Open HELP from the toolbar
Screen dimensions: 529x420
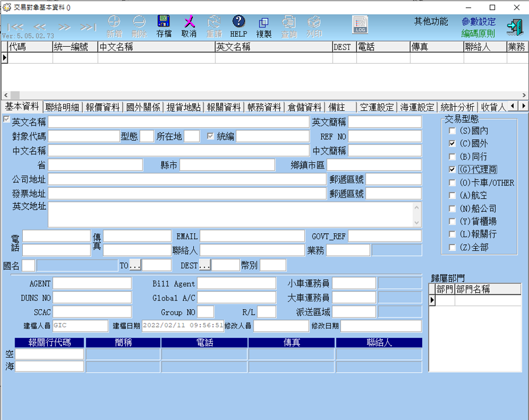[x=238, y=23]
